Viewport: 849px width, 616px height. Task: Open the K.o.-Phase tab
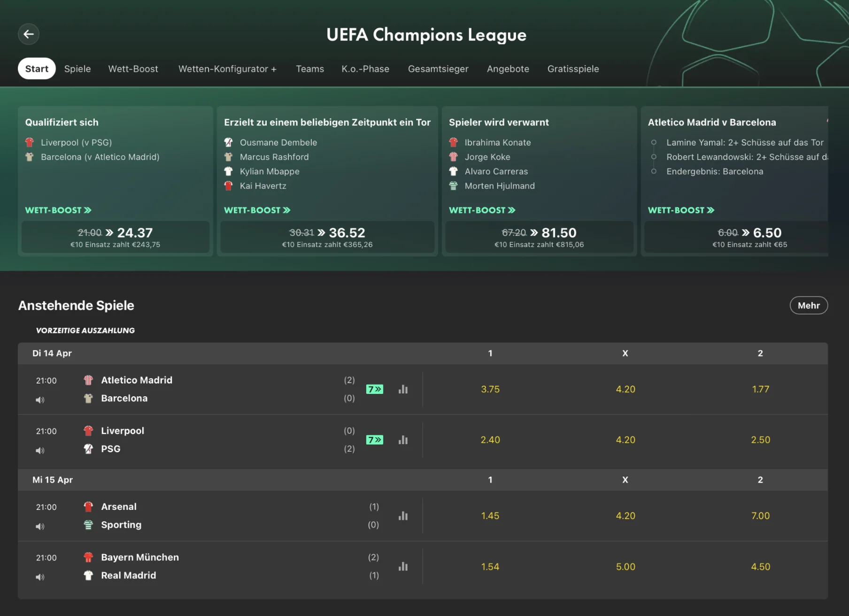[365, 69]
